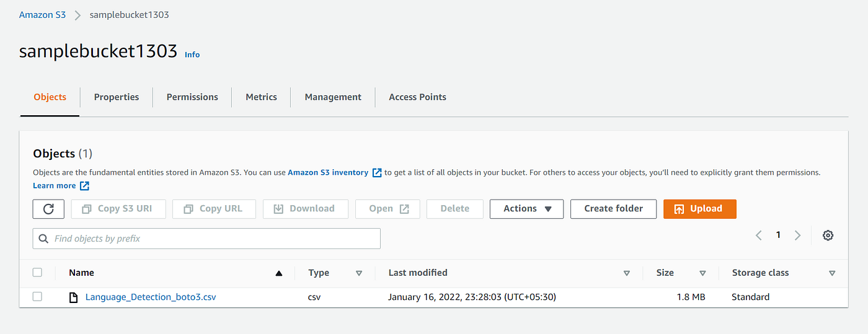Sort by Name ascending arrow
Viewport: 868px width, 334px height.
[x=279, y=273]
